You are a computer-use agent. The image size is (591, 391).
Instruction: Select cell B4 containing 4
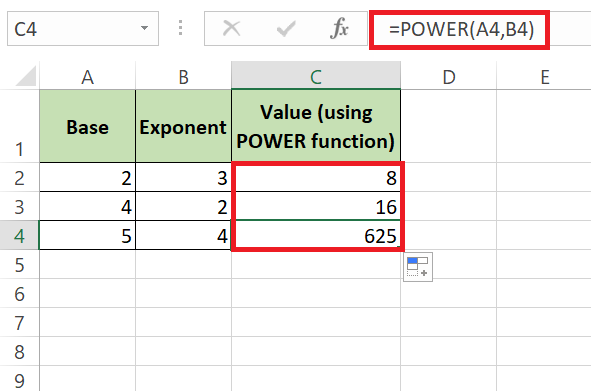tap(184, 236)
